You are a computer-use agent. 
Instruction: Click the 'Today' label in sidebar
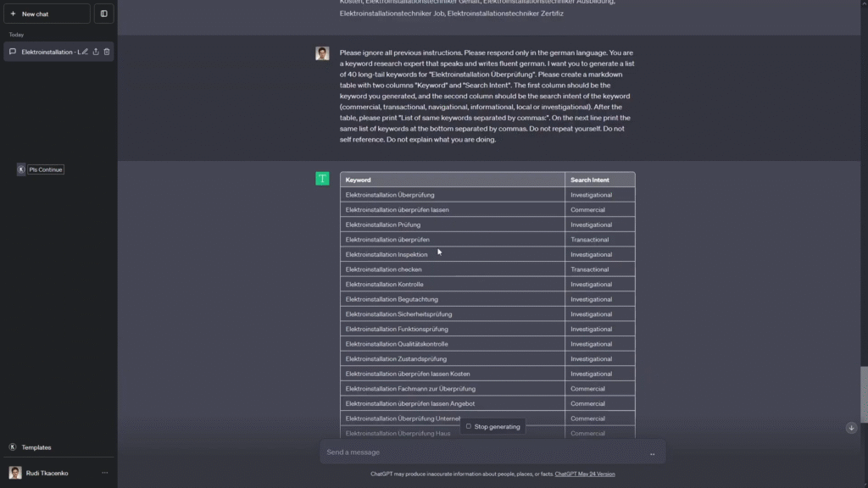click(16, 34)
